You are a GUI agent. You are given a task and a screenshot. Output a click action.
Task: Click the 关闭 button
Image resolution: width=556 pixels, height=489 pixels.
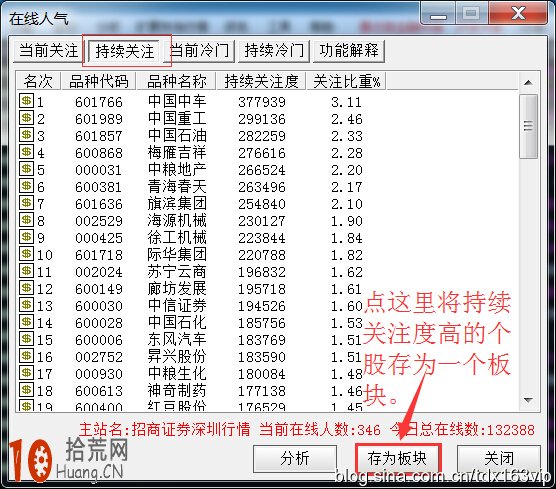tap(499, 459)
